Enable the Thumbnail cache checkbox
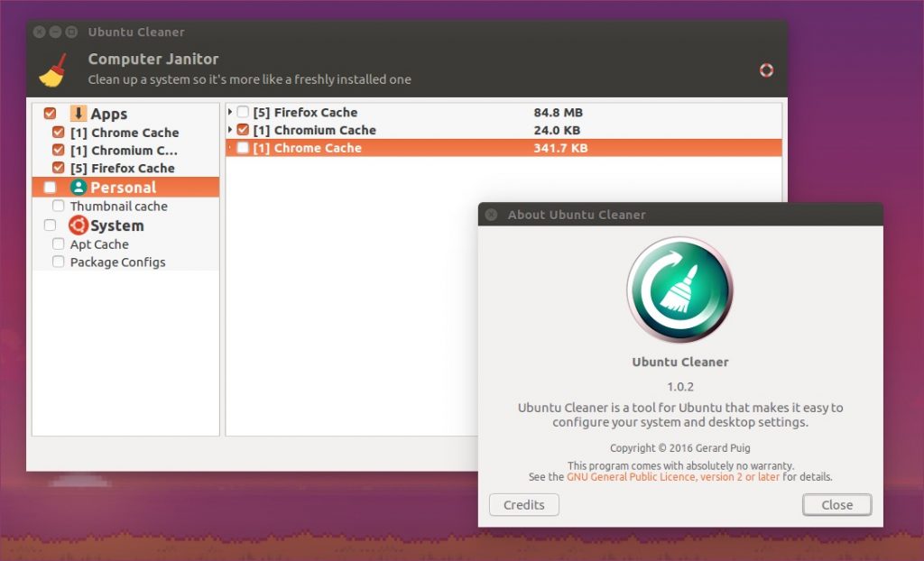This screenshot has width=924, height=561. point(59,206)
